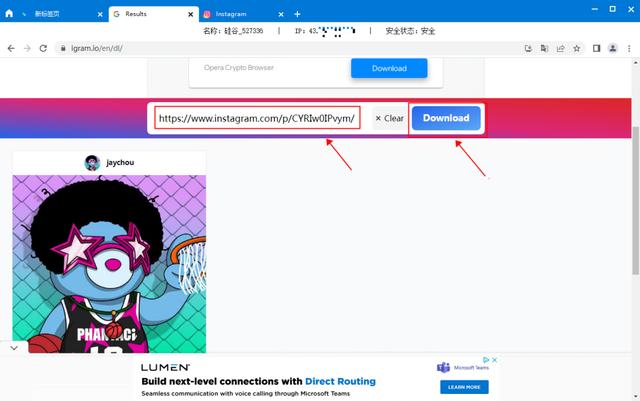The height and width of the screenshot is (401, 640).
Task: Open the AdChoices icon on Lumen ad
Action: [x=486, y=360]
